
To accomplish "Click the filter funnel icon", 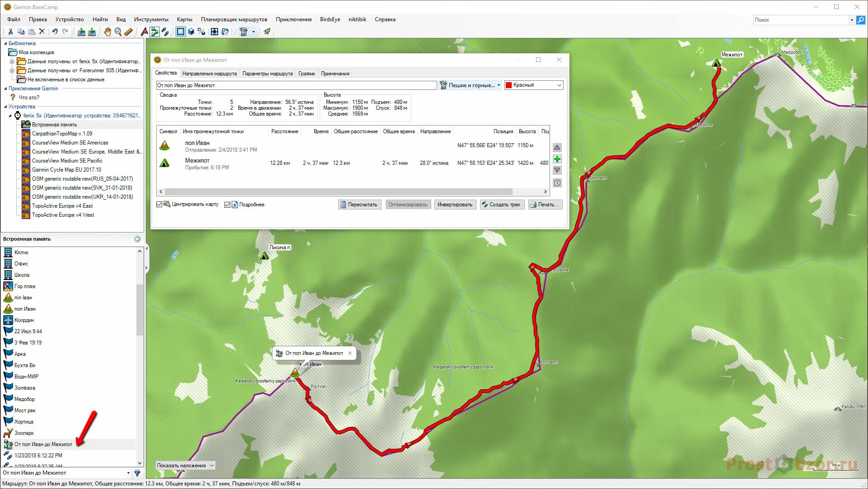I will pyautogui.click(x=137, y=473).
